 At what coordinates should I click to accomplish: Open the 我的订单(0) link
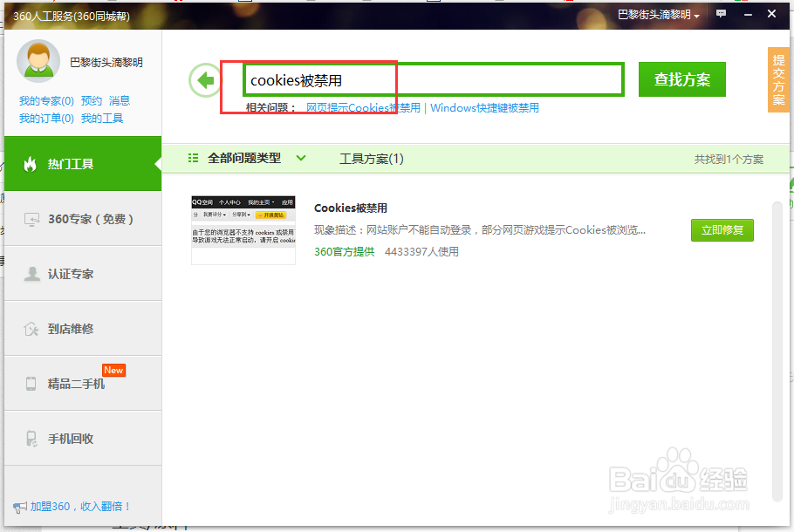tap(46, 119)
